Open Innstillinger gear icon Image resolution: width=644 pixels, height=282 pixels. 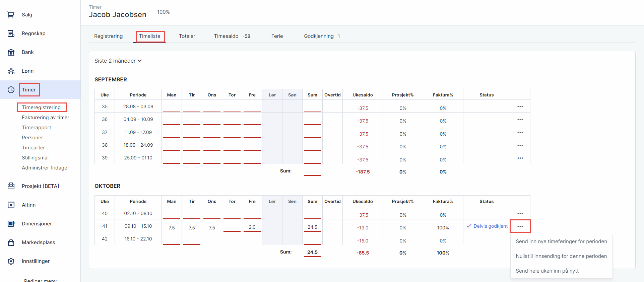pos(11,261)
